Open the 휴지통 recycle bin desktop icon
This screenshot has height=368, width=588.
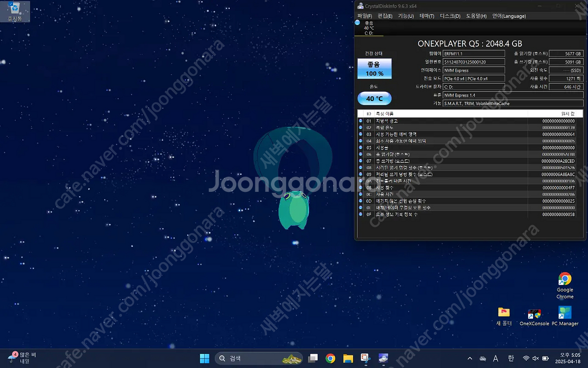click(x=15, y=11)
